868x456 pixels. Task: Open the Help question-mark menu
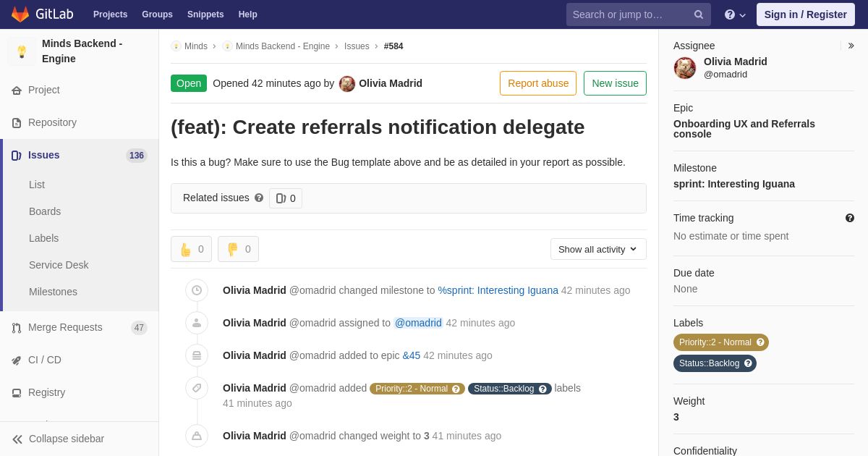[735, 14]
